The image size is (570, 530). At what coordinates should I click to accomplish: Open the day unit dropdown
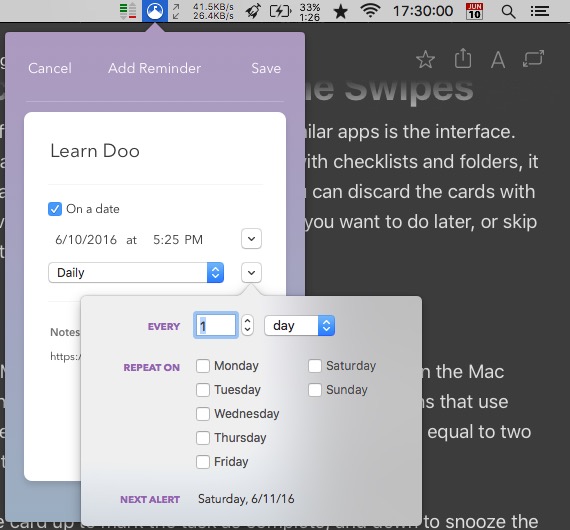point(300,325)
